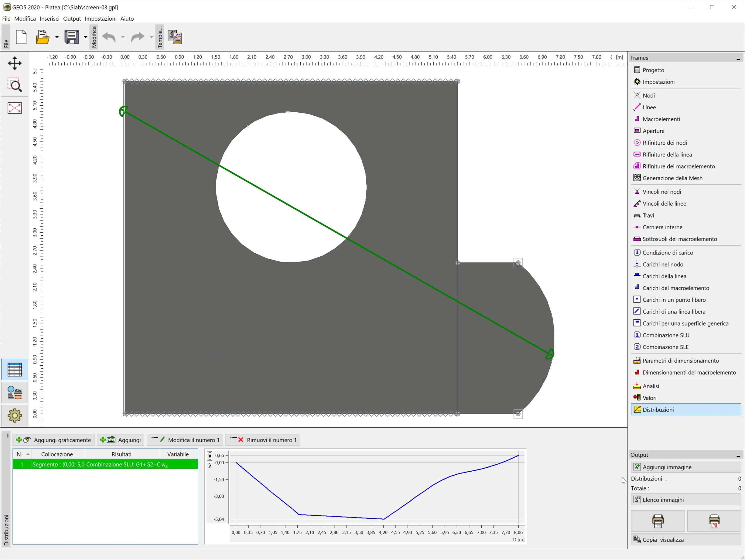Image resolution: width=745 pixels, height=560 pixels.
Task: Open the drawing settings gear icon
Action: 15,415
